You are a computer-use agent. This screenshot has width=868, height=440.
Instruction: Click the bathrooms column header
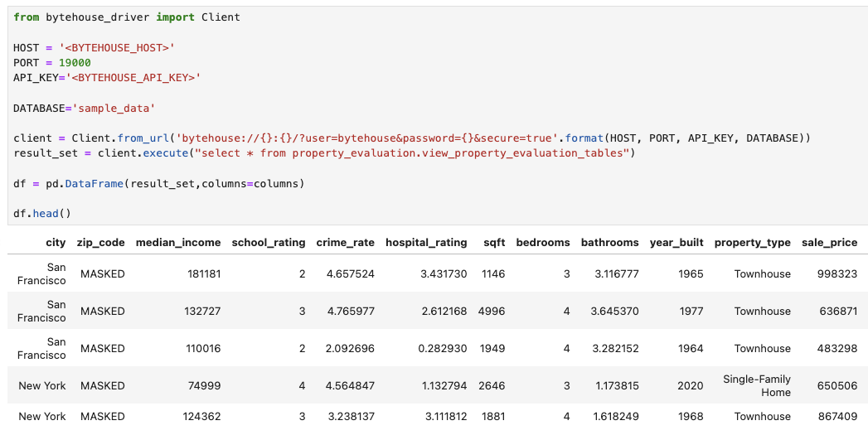pyautogui.click(x=609, y=243)
